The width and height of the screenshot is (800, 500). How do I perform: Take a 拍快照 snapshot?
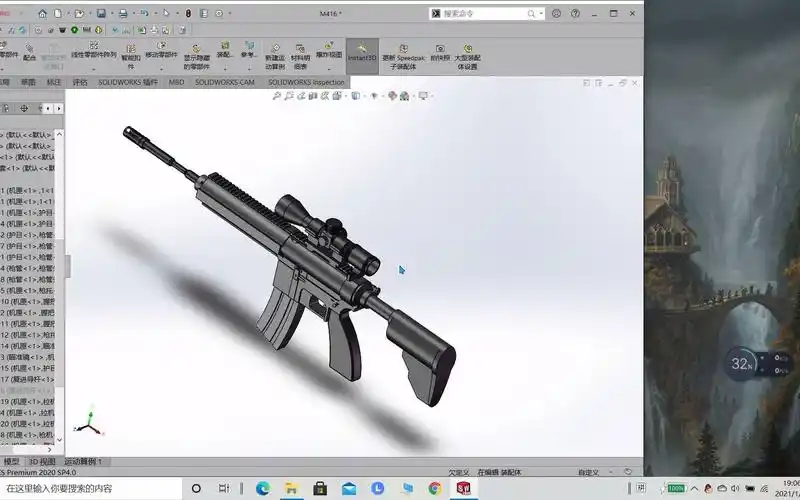click(440, 53)
